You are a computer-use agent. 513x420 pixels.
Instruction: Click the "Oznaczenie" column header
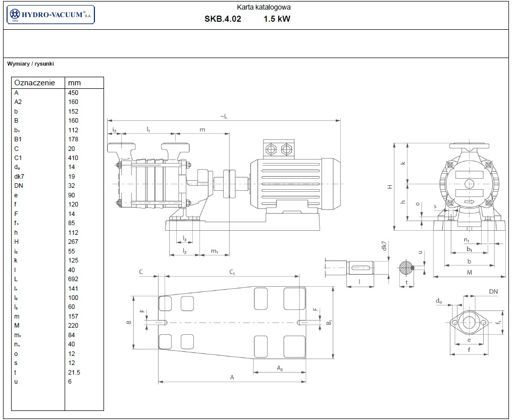[34, 83]
